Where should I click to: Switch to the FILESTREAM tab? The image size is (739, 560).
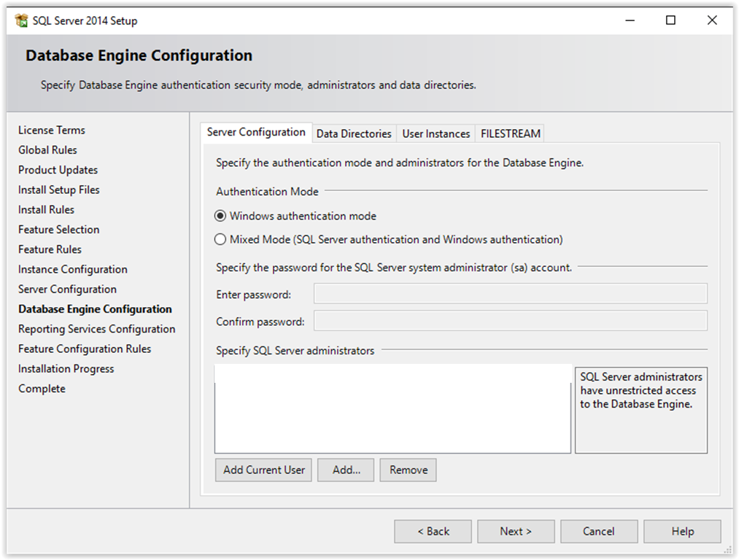pos(511,133)
